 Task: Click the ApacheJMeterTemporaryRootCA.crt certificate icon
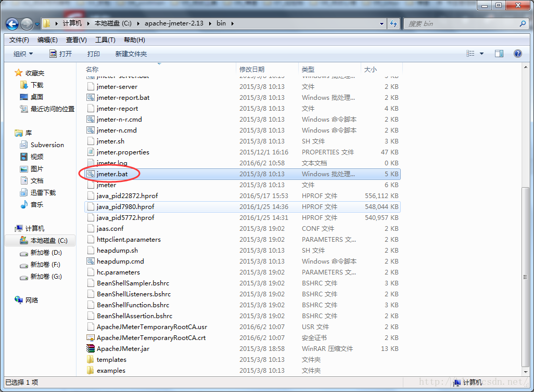pyautogui.click(x=90, y=337)
